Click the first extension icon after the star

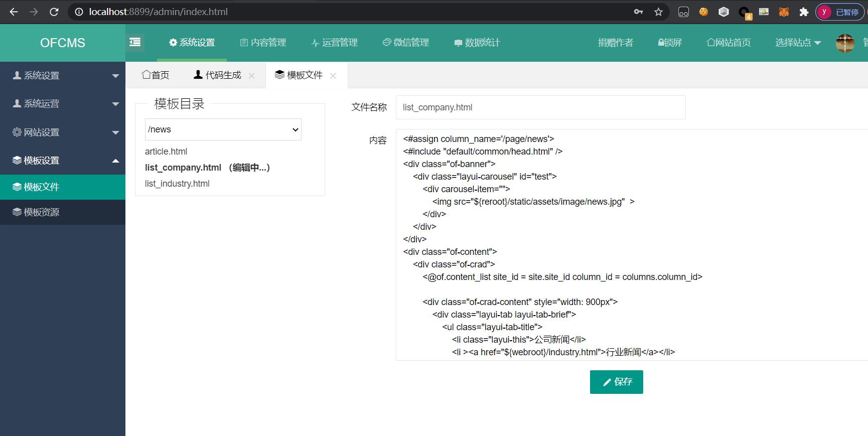[x=683, y=12]
